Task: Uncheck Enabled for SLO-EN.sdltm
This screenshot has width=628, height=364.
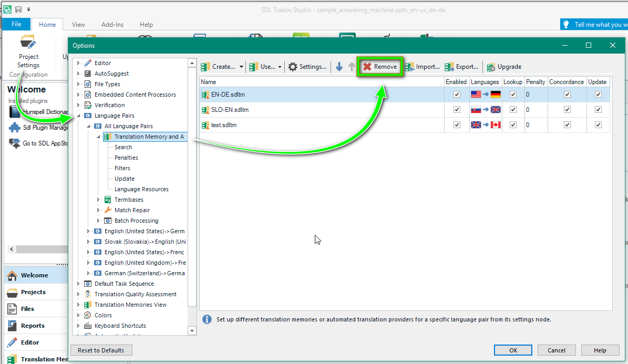Action: [457, 110]
